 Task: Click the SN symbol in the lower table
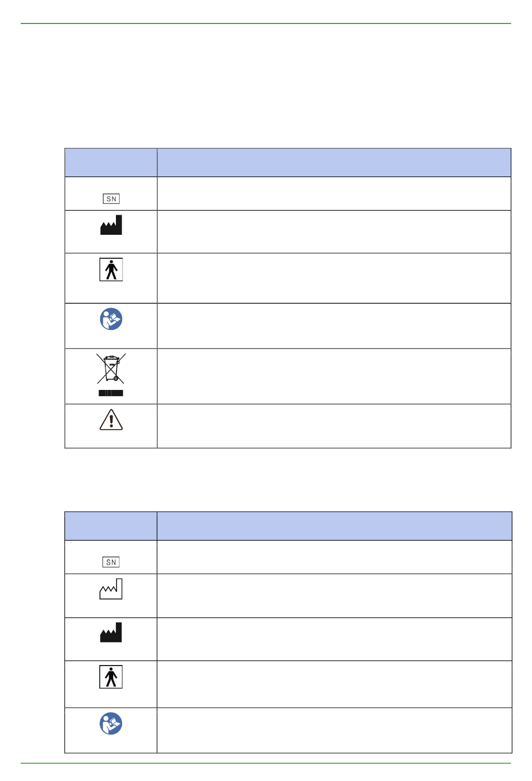pyautogui.click(x=111, y=562)
